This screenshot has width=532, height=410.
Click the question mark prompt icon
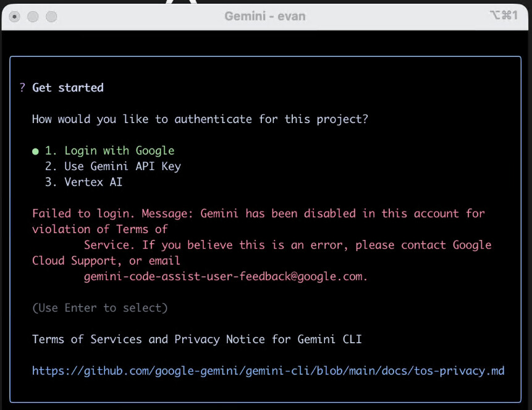point(22,87)
